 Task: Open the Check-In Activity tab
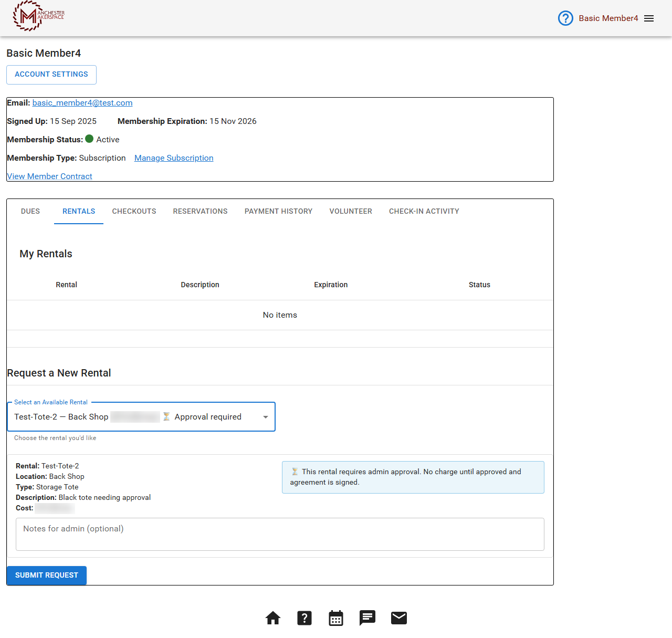(424, 211)
